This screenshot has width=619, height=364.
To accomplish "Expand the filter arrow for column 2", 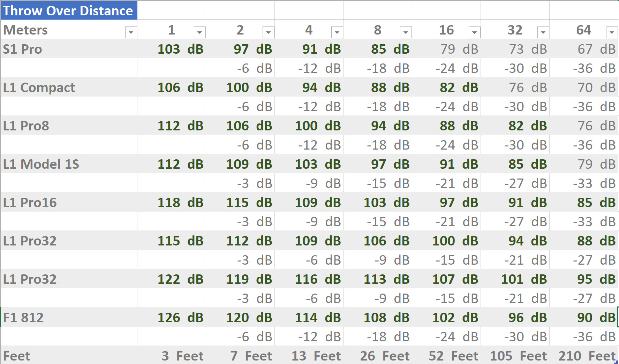I will click(x=268, y=32).
